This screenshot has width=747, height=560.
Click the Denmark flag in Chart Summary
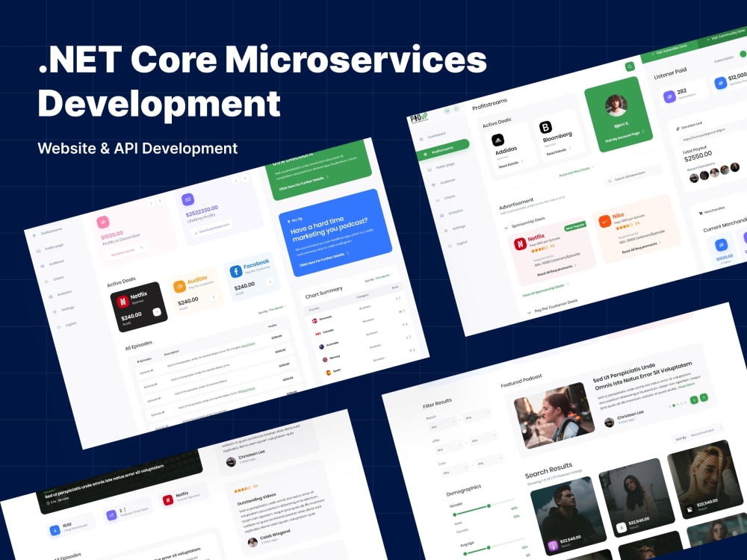point(315,321)
